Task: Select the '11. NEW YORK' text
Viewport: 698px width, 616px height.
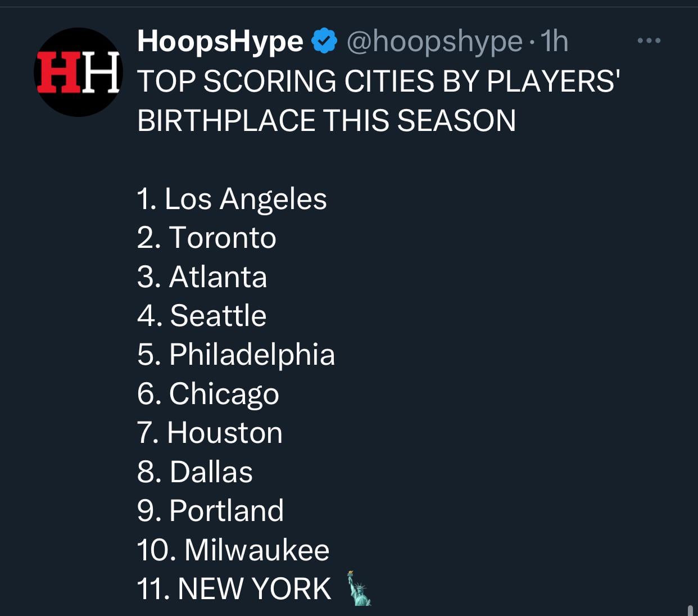Action: [234, 588]
